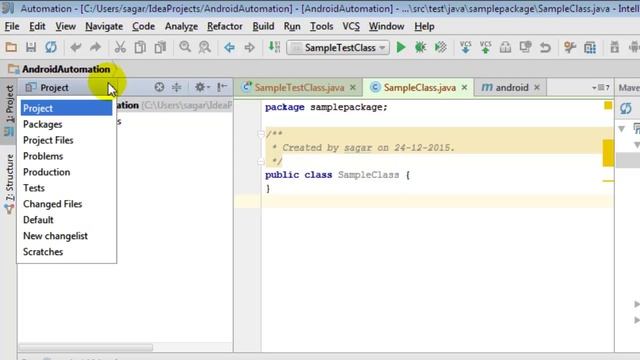Click the Run with Coverage icon
Image resolution: width=640 pixels, height=360 pixels.
coord(441,47)
